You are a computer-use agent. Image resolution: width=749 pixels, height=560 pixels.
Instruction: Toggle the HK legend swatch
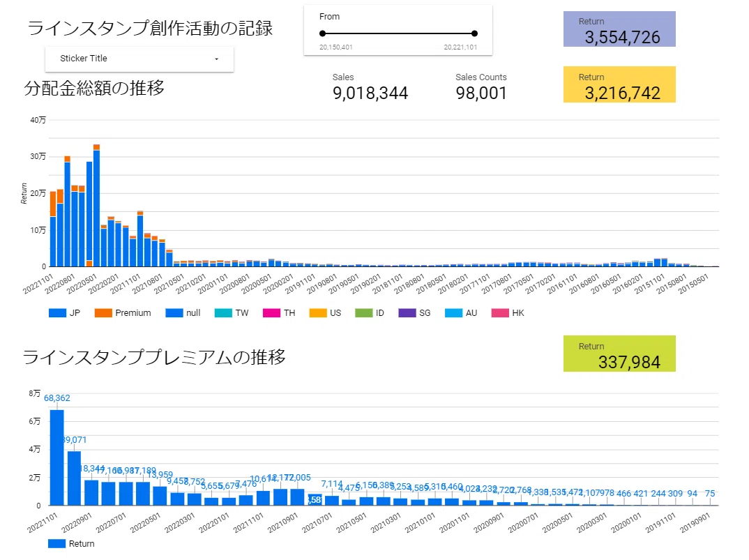point(499,313)
